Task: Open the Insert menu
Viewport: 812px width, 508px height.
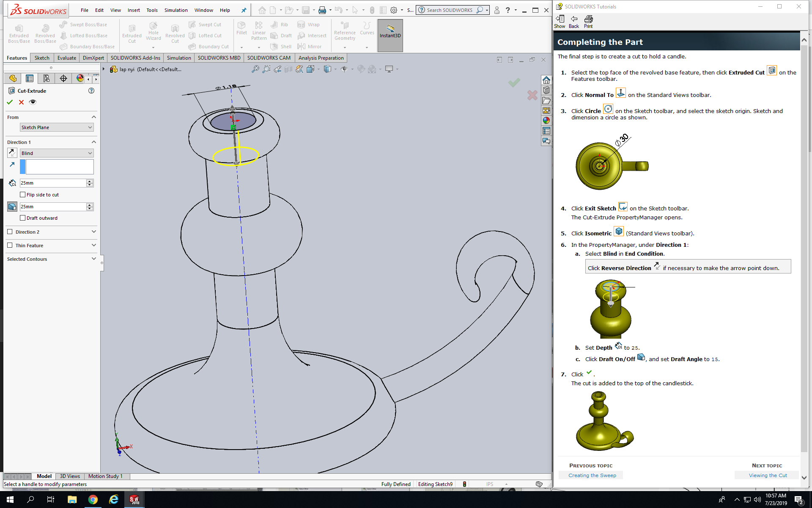Action: point(134,10)
